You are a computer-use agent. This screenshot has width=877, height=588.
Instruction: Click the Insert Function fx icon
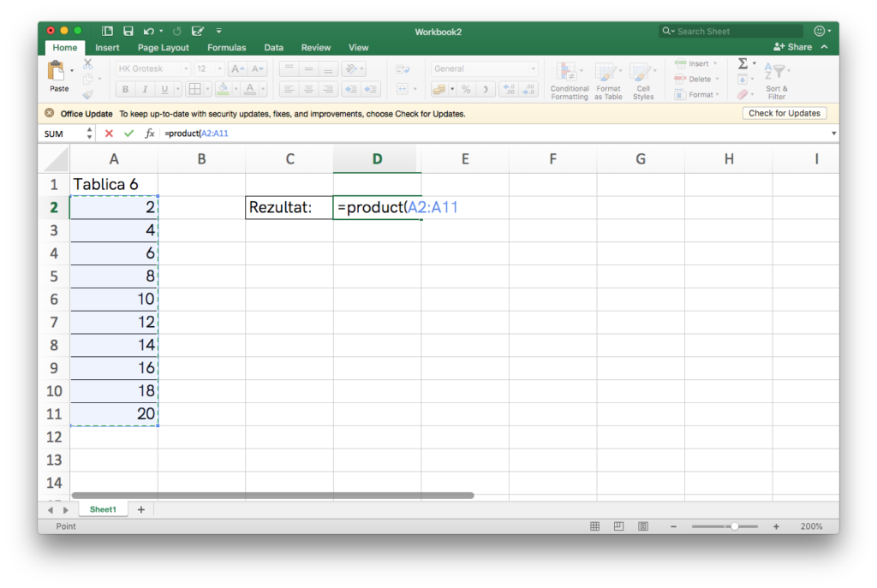point(150,134)
